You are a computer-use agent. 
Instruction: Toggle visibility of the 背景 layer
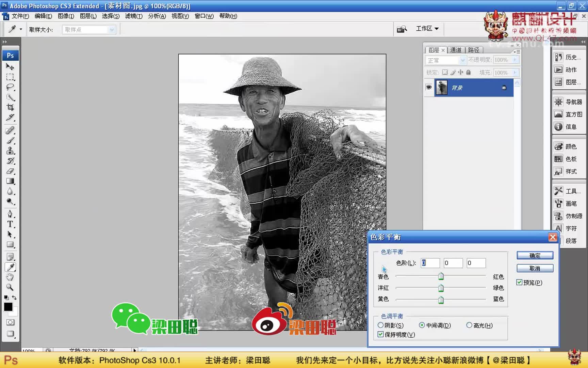click(428, 87)
